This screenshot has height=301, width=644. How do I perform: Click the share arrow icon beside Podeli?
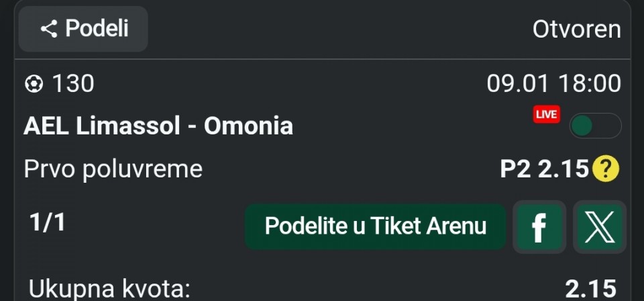(x=48, y=29)
